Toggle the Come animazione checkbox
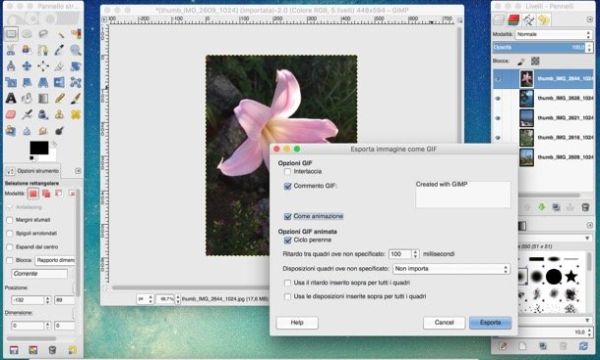Viewport: 600px width, 360px height. click(288, 217)
